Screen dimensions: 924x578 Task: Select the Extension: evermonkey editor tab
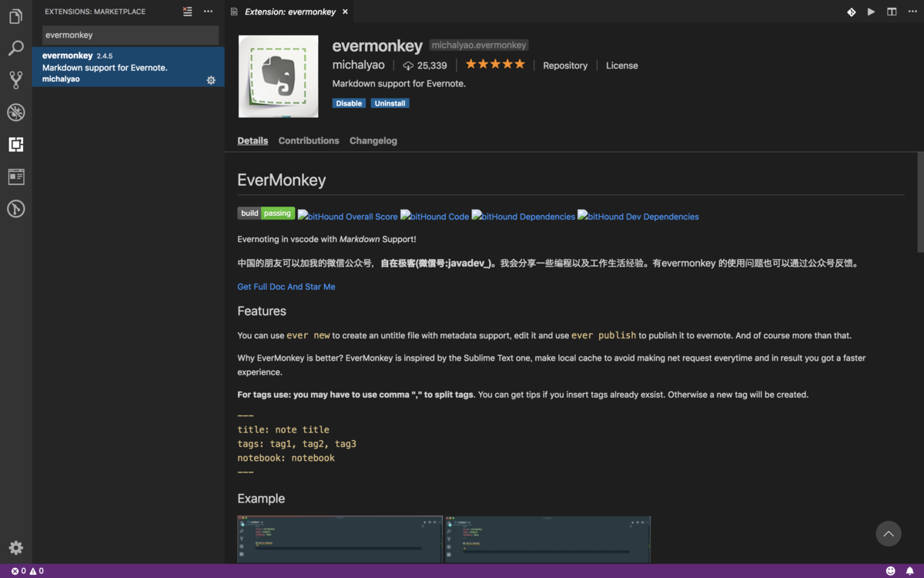(290, 12)
